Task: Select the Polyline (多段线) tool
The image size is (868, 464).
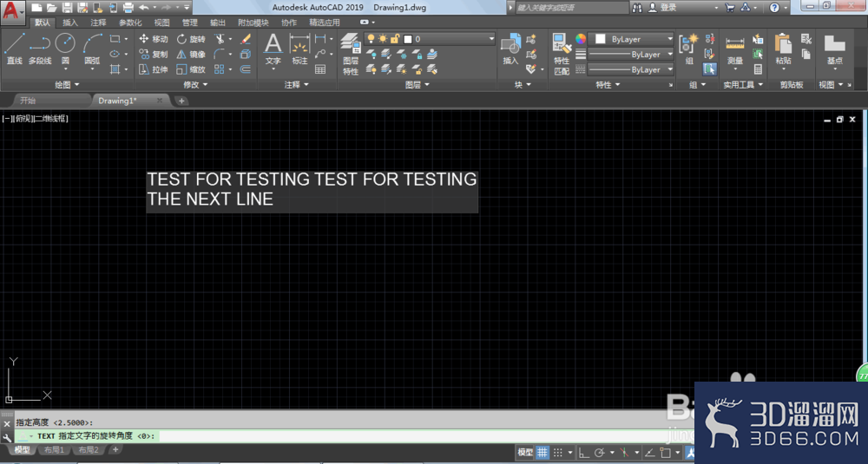Action: click(39, 49)
